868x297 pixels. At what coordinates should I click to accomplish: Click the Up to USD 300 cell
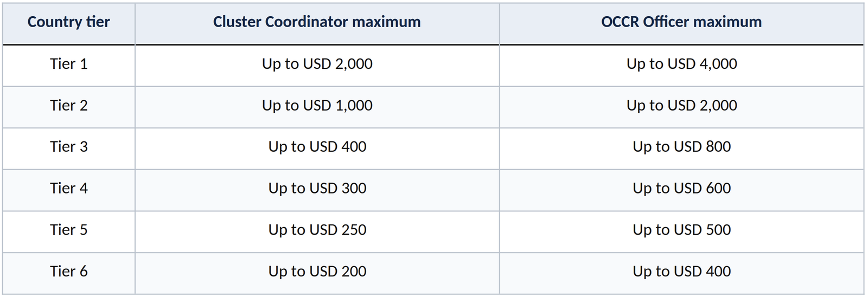point(317,189)
